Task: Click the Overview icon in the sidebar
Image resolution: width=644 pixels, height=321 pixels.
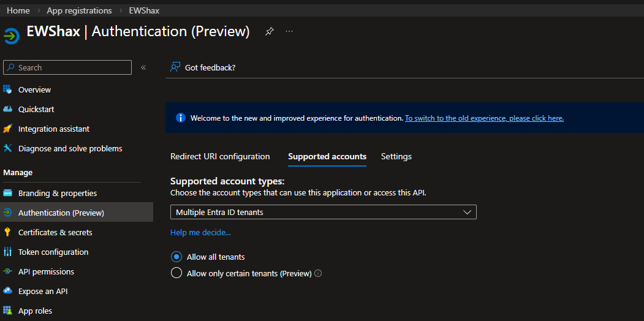Action: point(8,89)
